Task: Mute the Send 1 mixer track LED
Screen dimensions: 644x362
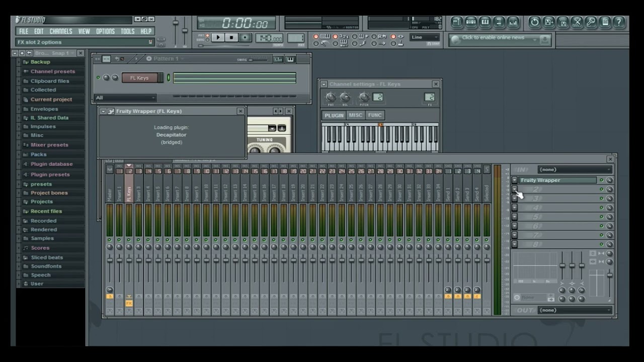Action: tap(448, 240)
